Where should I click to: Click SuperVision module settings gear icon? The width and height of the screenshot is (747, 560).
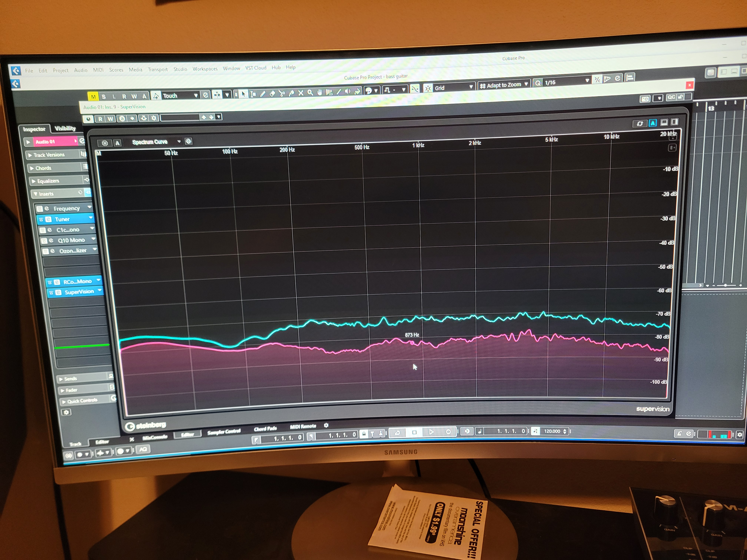pyautogui.click(x=188, y=141)
